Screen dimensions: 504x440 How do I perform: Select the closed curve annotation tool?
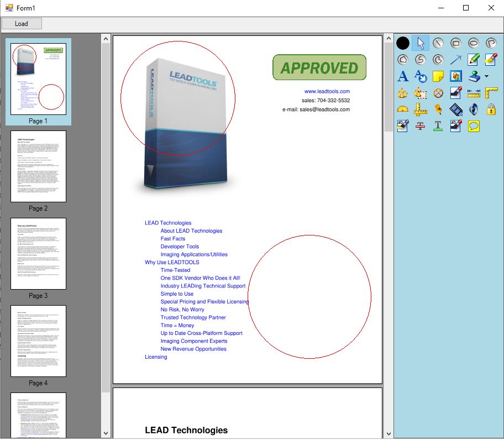click(x=438, y=60)
